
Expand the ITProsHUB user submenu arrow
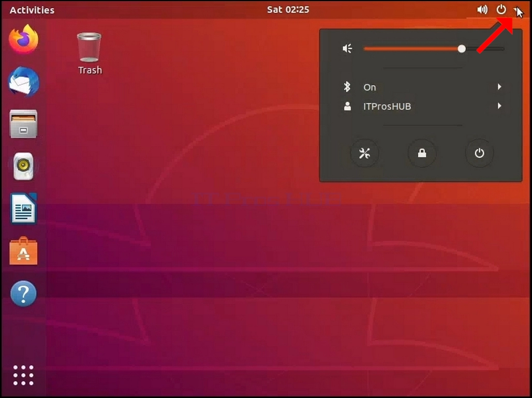pos(499,106)
